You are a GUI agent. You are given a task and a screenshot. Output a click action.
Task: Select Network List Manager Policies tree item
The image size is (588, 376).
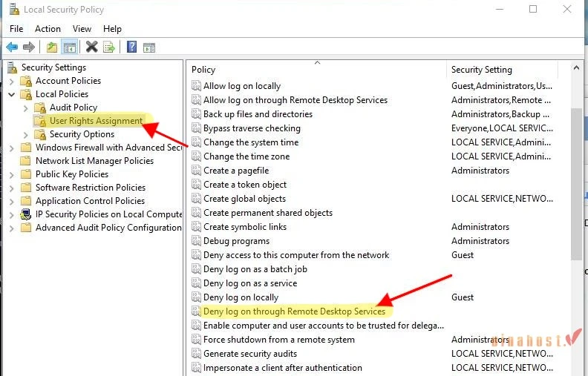click(x=94, y=161)
